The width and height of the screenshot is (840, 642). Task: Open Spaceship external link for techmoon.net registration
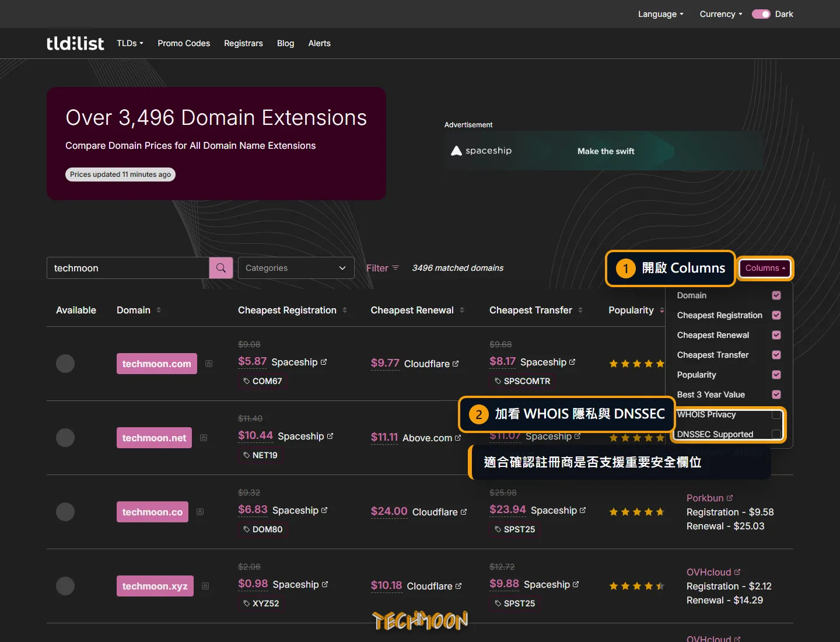[306, 436]
